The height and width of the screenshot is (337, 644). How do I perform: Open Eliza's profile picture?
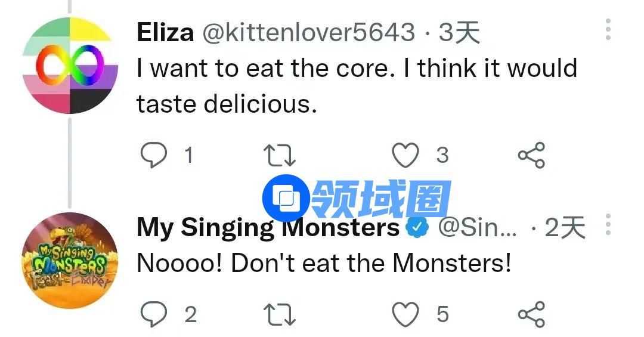(x=70, y=64)
